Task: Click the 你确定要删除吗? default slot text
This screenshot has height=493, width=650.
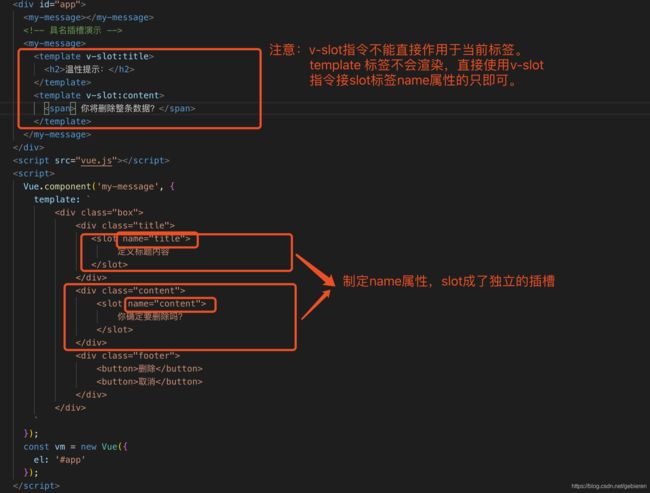Action: [150, 317]
